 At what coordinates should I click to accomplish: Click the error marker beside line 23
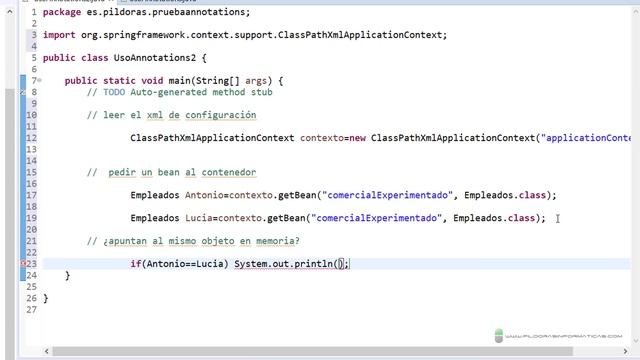(23, 264)
